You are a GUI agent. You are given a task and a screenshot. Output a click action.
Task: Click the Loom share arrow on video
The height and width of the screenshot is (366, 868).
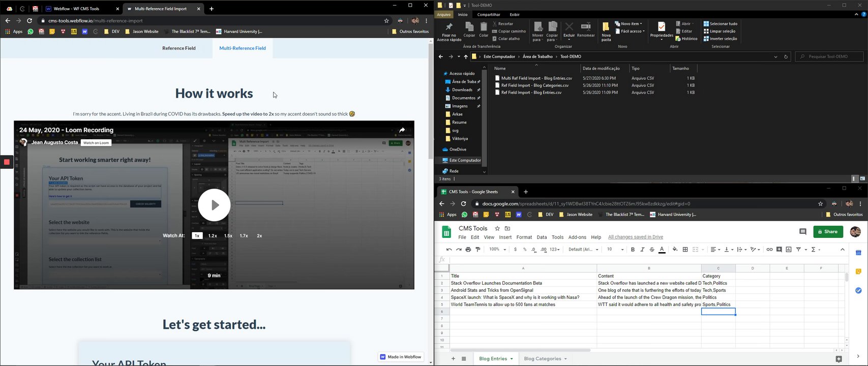click(x=402, y=130)
